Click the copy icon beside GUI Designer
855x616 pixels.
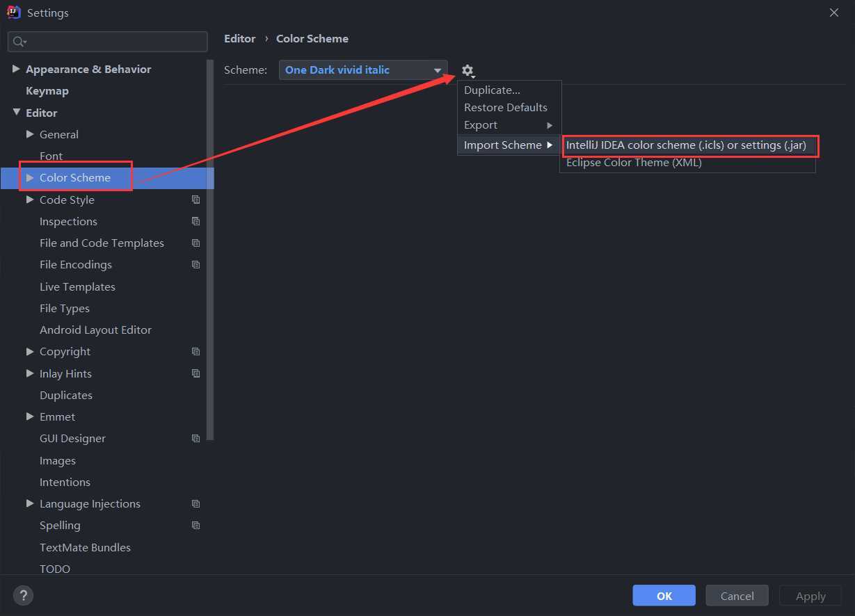pos(195,438)
